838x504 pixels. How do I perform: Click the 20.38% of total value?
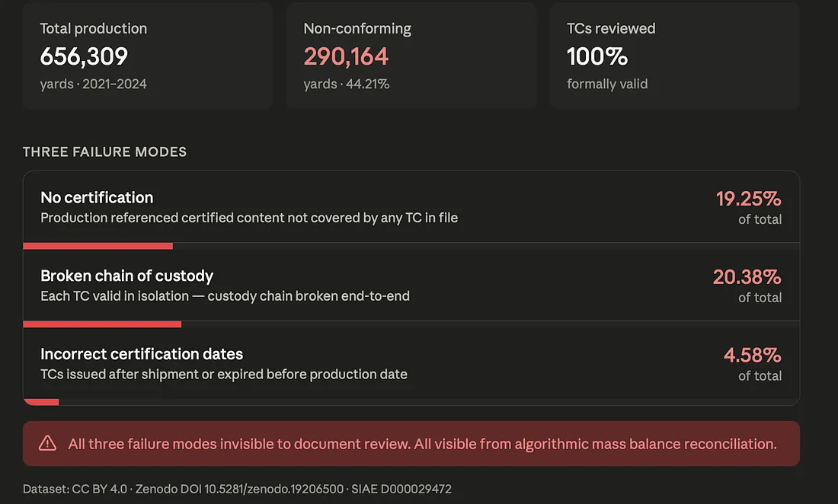[x=747, y=277]
